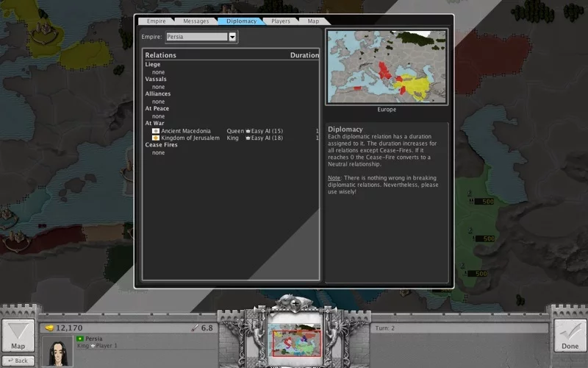Click the bottom minimap in castle frame
Viewport: 588px width, 368px height.
pyautogui.click(x=295, y=340)
